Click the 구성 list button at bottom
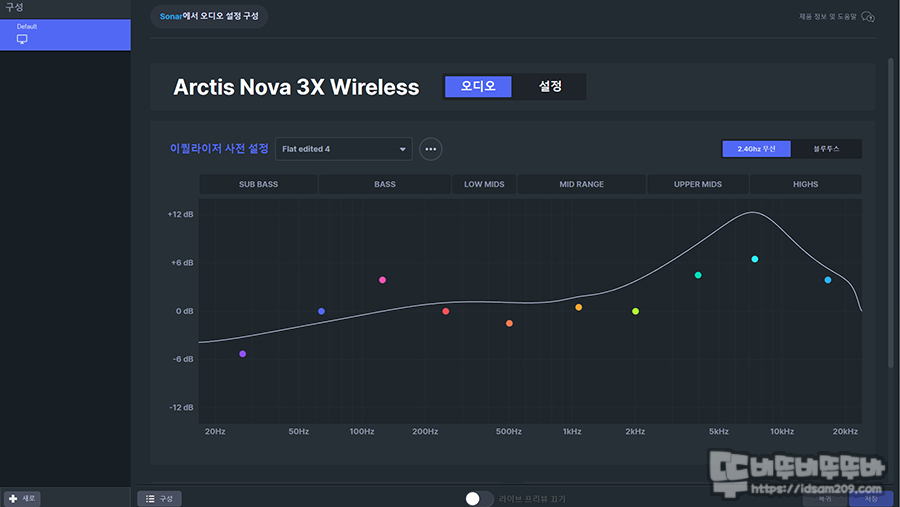Image resolution: width=900 pixels, height=507 pixels. point(160,498)
